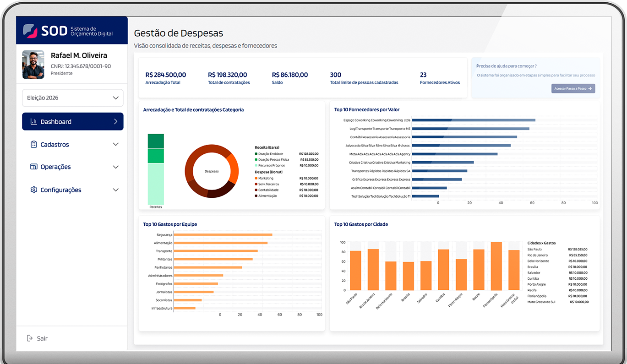
Task: Click the Meta Ads Agency supplier label
Action: [x=380, y=154]
